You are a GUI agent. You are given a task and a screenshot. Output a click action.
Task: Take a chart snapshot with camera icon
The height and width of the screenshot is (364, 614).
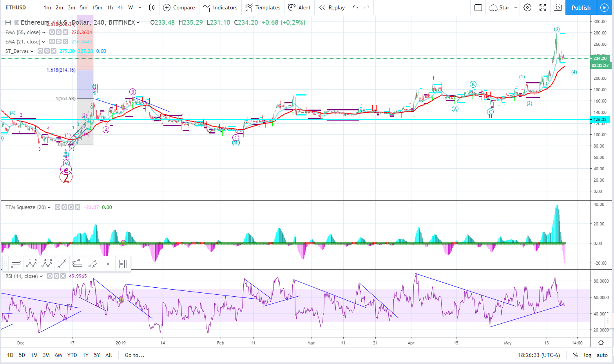point(558,7)
